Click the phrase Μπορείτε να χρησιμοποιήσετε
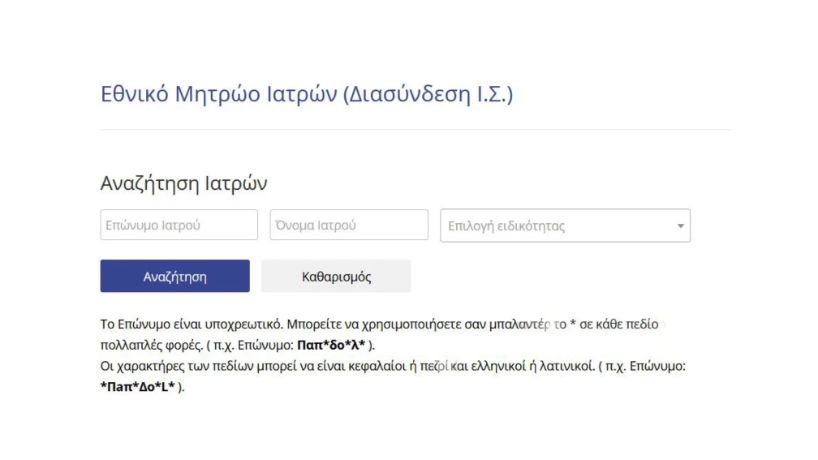Screen dimensions: 818x460 point(369,325)
